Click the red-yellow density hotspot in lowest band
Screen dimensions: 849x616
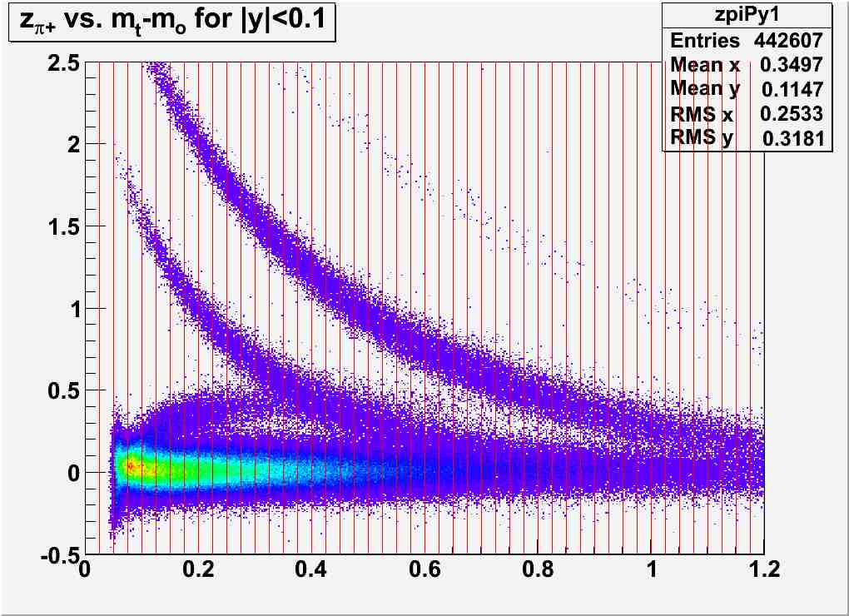click(129, 468)
